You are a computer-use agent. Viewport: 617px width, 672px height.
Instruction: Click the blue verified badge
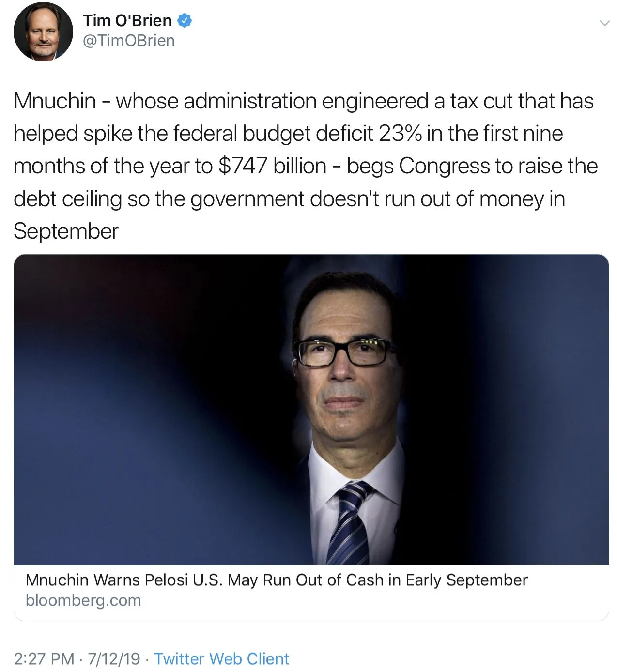[x=185, y=21]
